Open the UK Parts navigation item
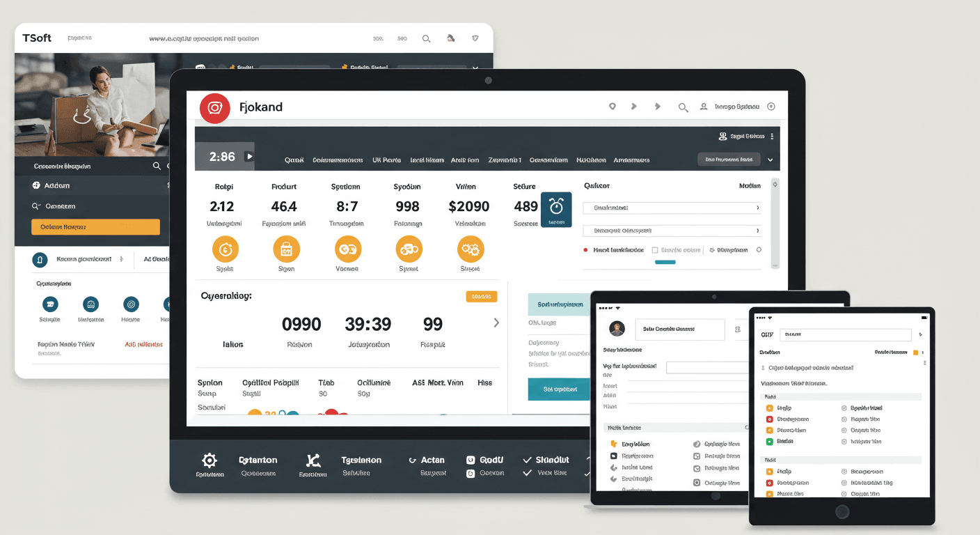This screenshot has width=980, height=535. 387,160
